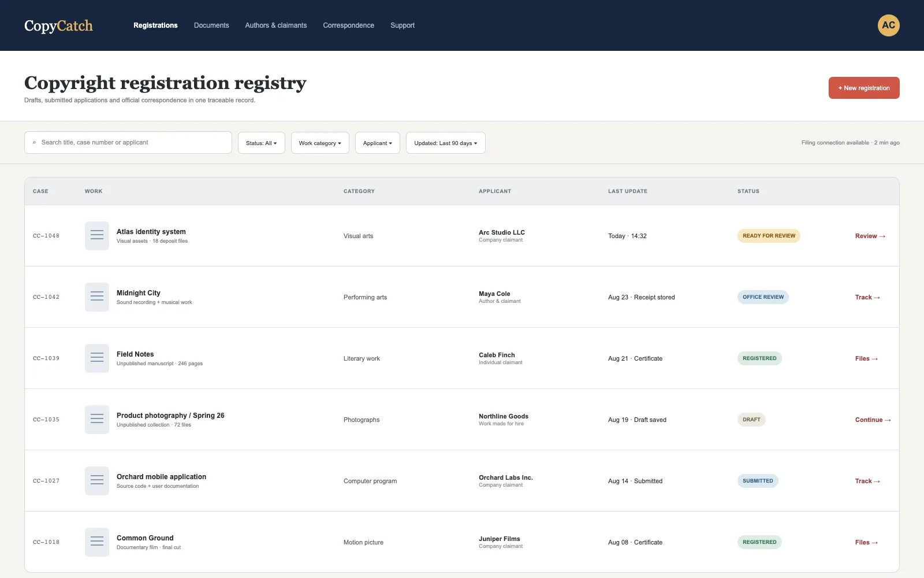Open the Support nav item
The image size is (924, 578).
(x=403, y=25)
